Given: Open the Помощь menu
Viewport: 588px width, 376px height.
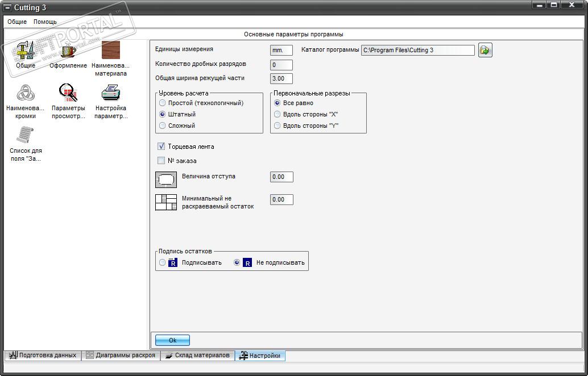Looking at the screenshot, I should (x=45, y=22).
